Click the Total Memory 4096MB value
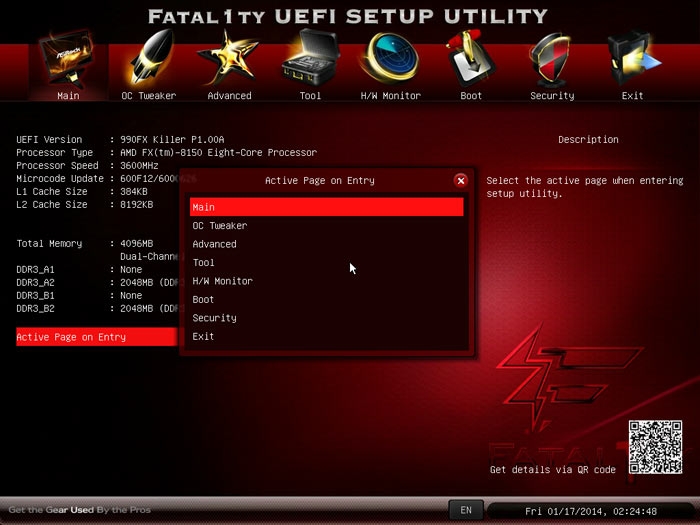The height and width of the screenshot is (525, 700). tap(137, 244)
